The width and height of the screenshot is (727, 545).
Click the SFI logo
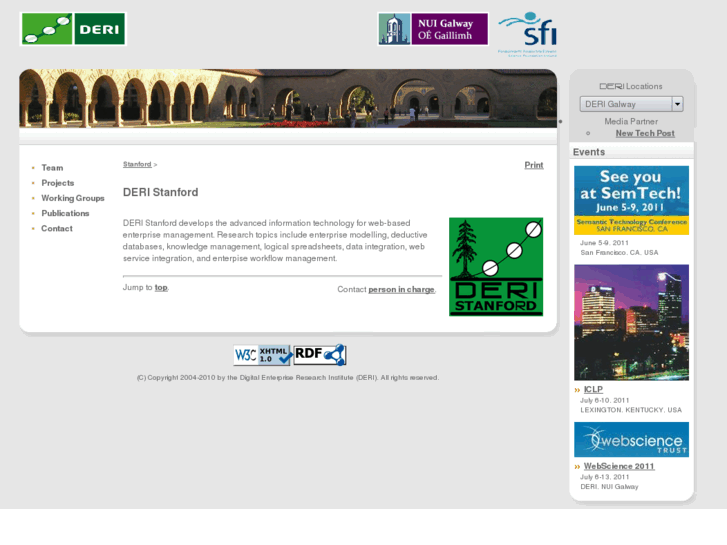(528, 34)
